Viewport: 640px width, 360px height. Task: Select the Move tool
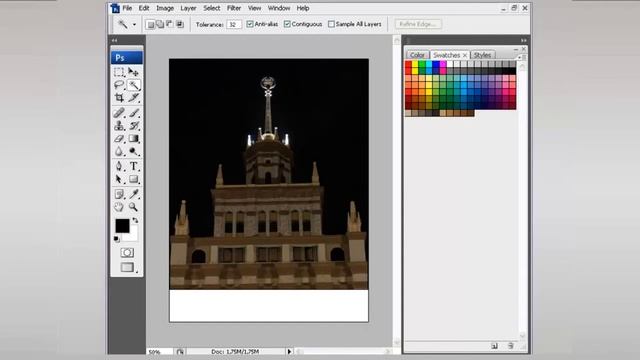coord(133,72)
